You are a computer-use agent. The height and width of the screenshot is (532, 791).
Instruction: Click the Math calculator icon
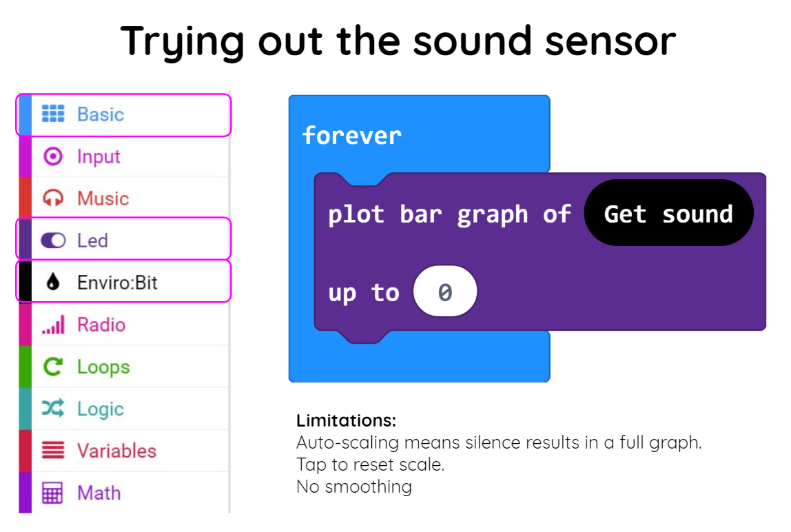point(52,493)
